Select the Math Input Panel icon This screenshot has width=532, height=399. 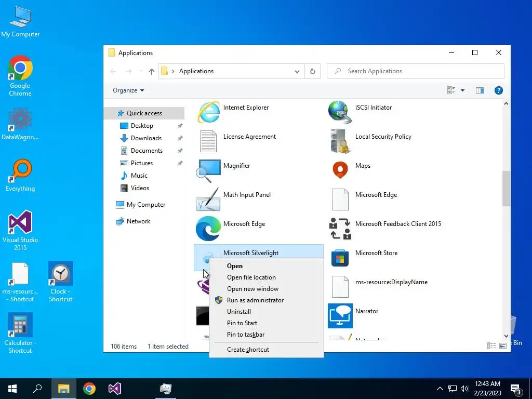pos(208,199)
